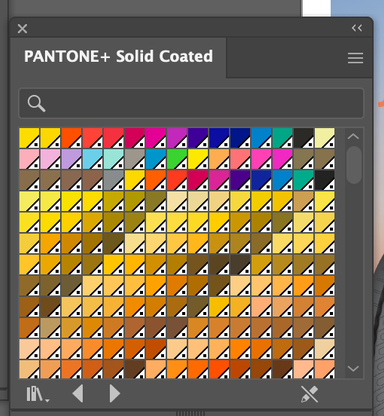The image size is (384, 416).
Task: Choose the gray swatch in the third row
Action: pos(113,180)
